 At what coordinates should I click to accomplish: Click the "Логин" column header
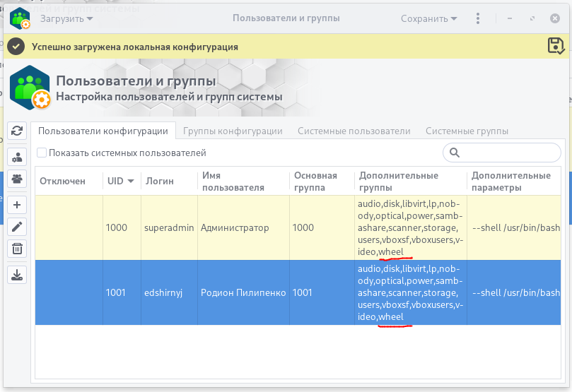click(159, 181)
